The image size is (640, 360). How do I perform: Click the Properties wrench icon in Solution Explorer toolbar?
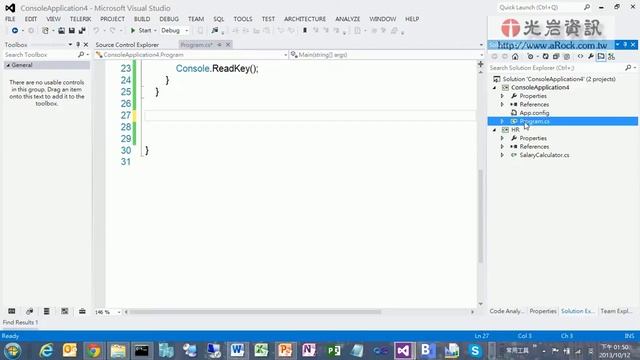591,57
